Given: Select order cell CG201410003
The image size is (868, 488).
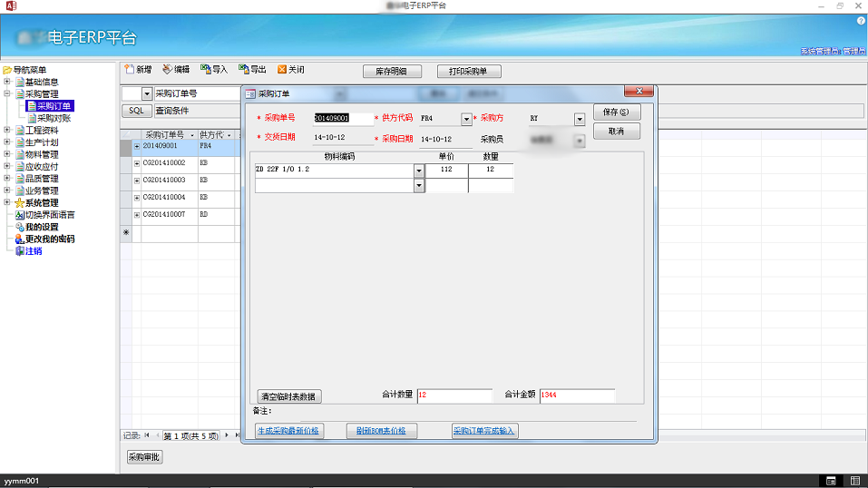Looking at the screenshot, I should tap(170, 181).
